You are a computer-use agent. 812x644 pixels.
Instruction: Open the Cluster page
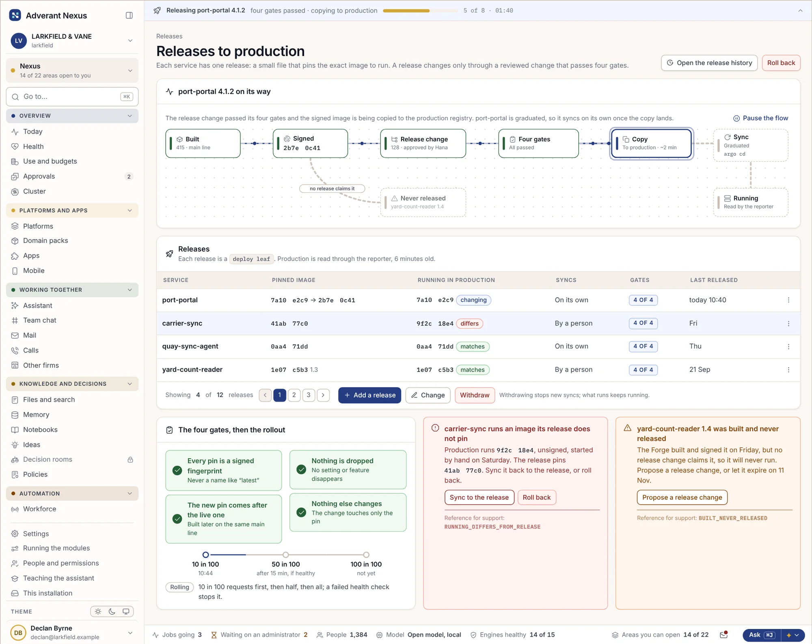[x=72, y=191]
